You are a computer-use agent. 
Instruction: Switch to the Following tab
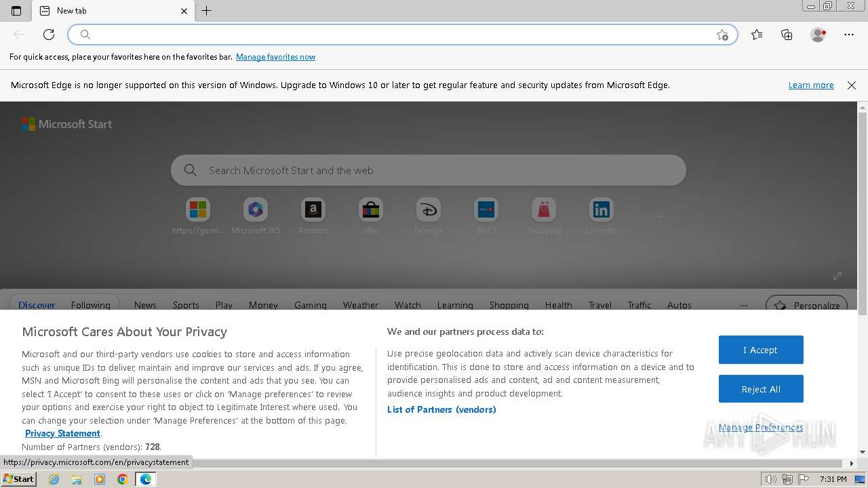[91, 305]
